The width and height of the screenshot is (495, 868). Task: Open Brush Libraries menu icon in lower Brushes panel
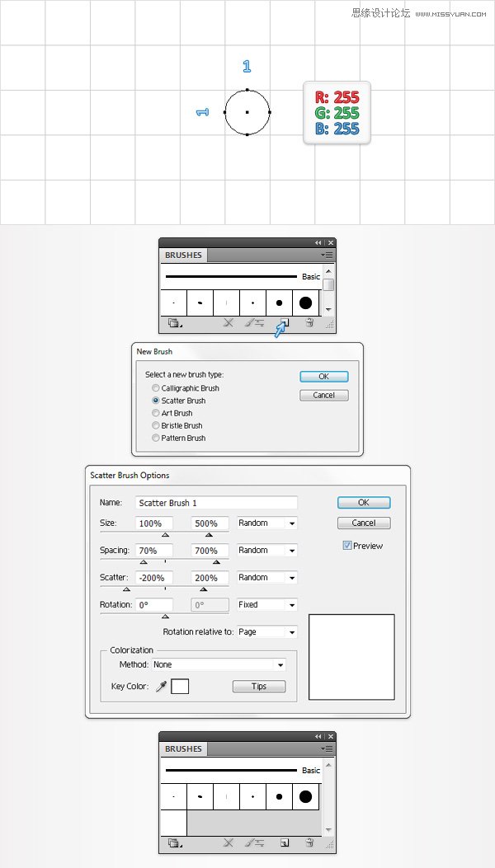pos(174,843)
